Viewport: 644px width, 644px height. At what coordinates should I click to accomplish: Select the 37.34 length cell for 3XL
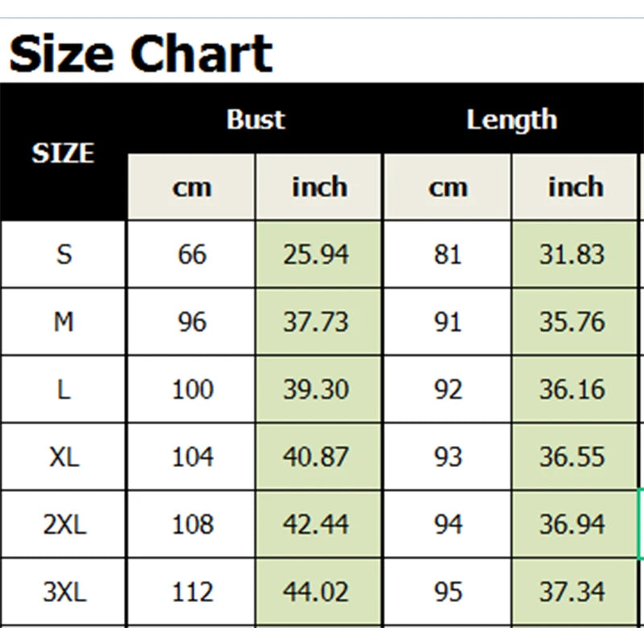[x=572, y=592]
